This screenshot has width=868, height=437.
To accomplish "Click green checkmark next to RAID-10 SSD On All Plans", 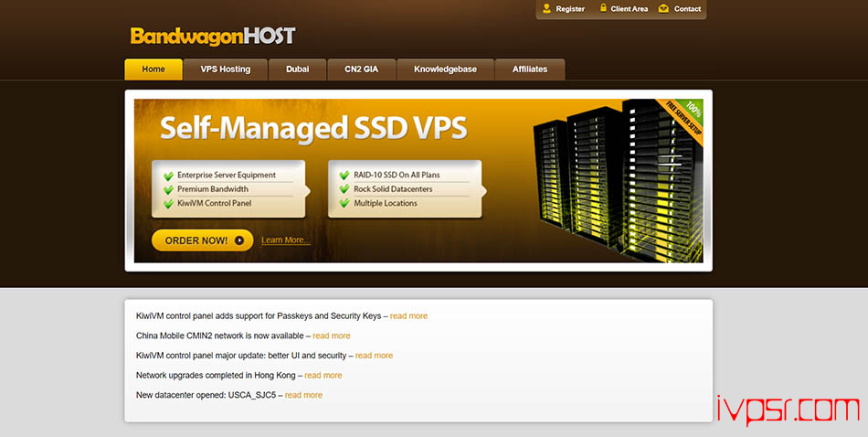I will [x=344, y=176].
